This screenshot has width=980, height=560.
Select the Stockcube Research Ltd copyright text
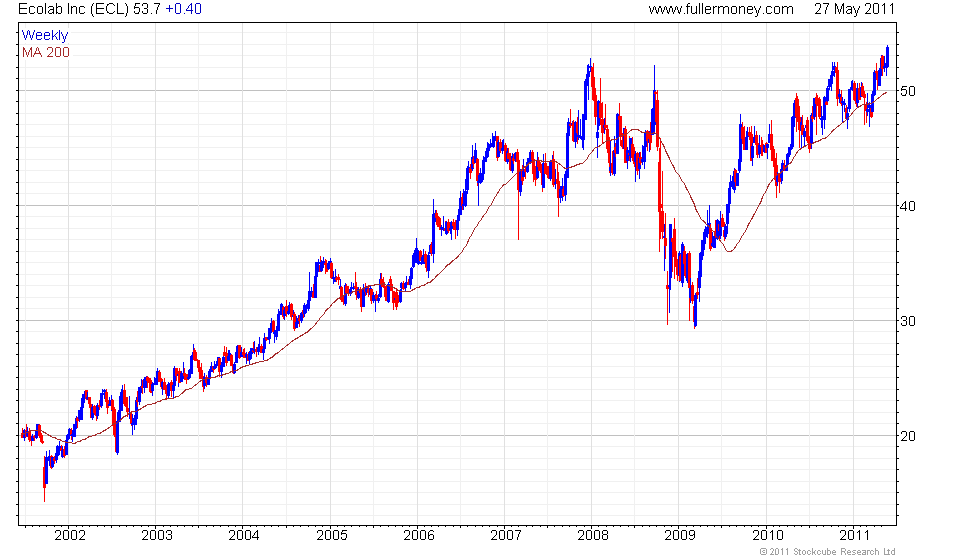click(x=828, y=552)
